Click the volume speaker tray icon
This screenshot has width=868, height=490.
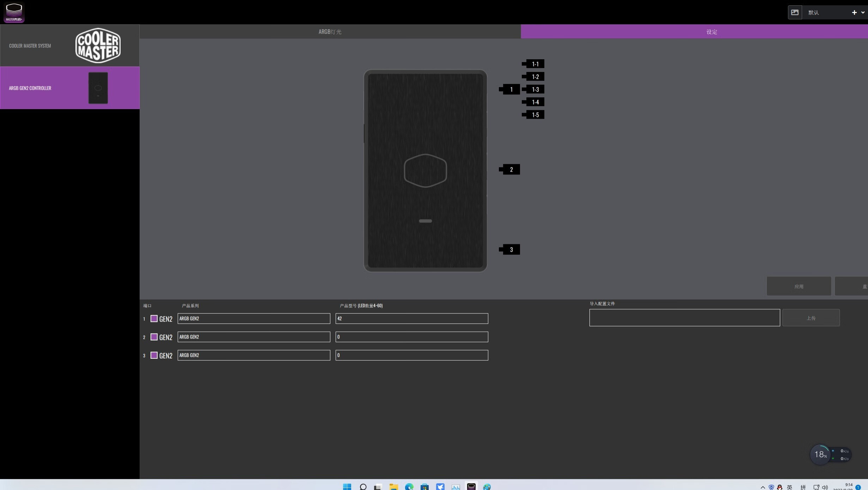point(825,487)
